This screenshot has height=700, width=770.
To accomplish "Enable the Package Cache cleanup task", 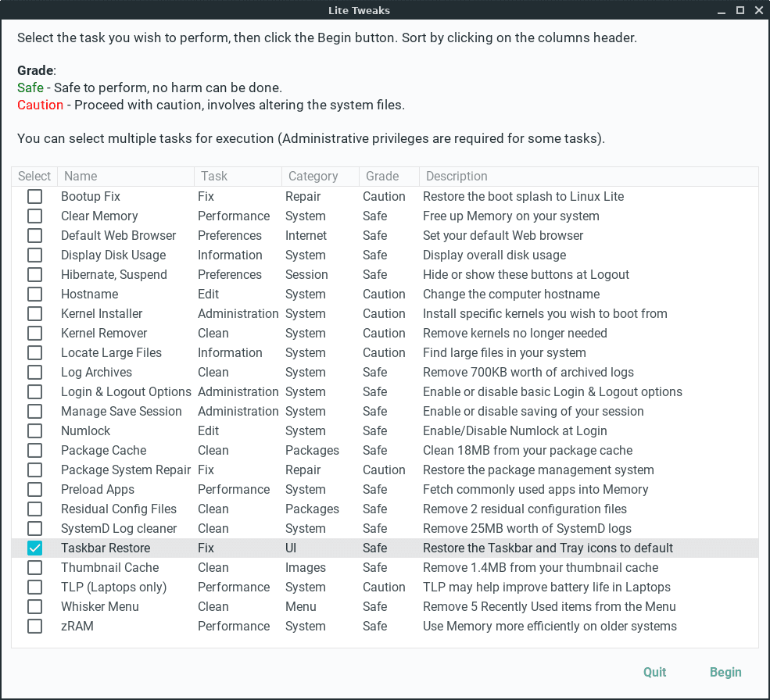I will tap(34, 450).
